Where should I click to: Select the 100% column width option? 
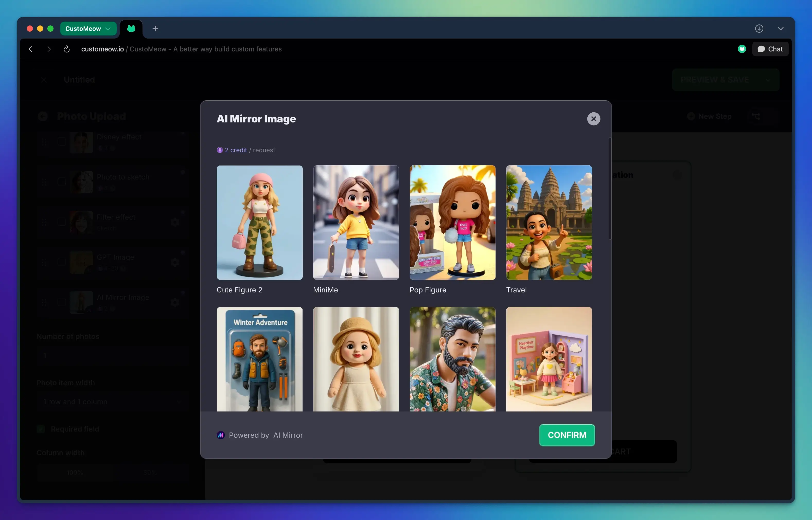click(75, 473)
